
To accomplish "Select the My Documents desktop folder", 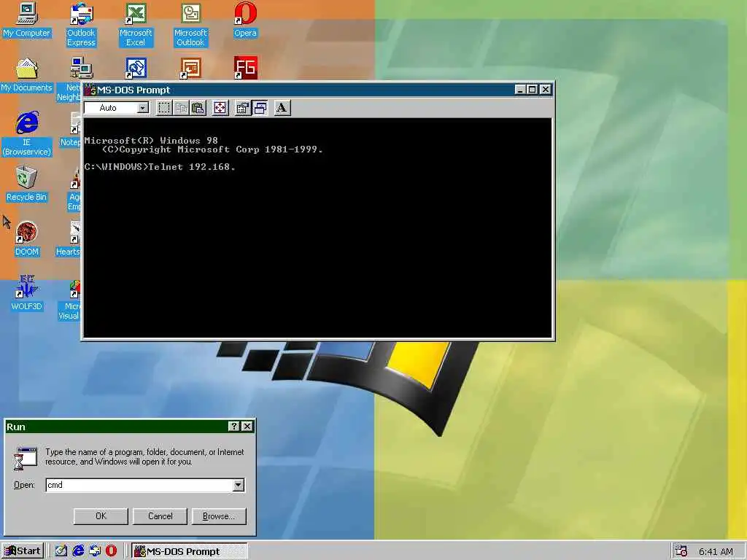I will (26, 75).
